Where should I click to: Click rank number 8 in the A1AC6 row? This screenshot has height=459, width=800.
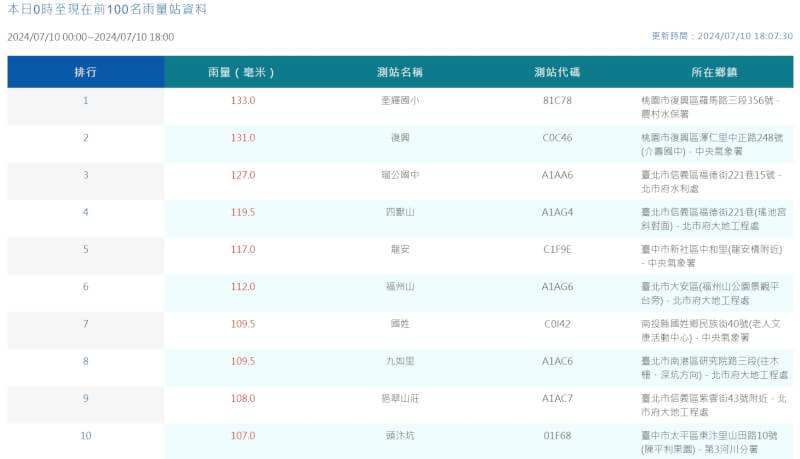[x=86, y=361]
